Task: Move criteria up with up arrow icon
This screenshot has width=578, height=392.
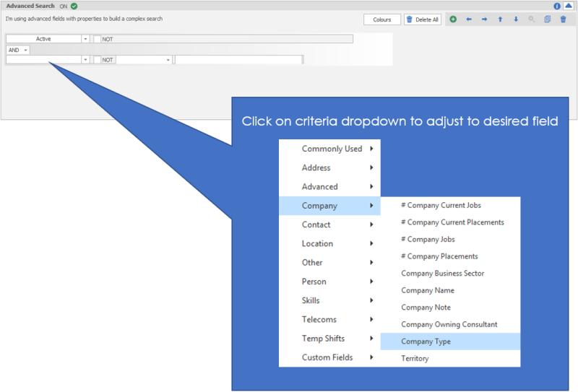Action: coord(500,19)
